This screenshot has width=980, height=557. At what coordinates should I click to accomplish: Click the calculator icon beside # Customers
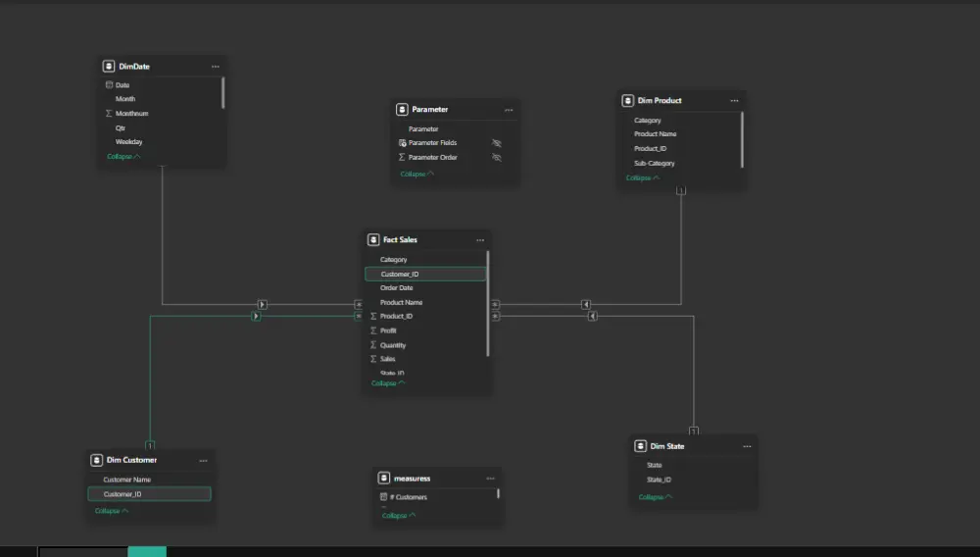(x=384, y=497)
